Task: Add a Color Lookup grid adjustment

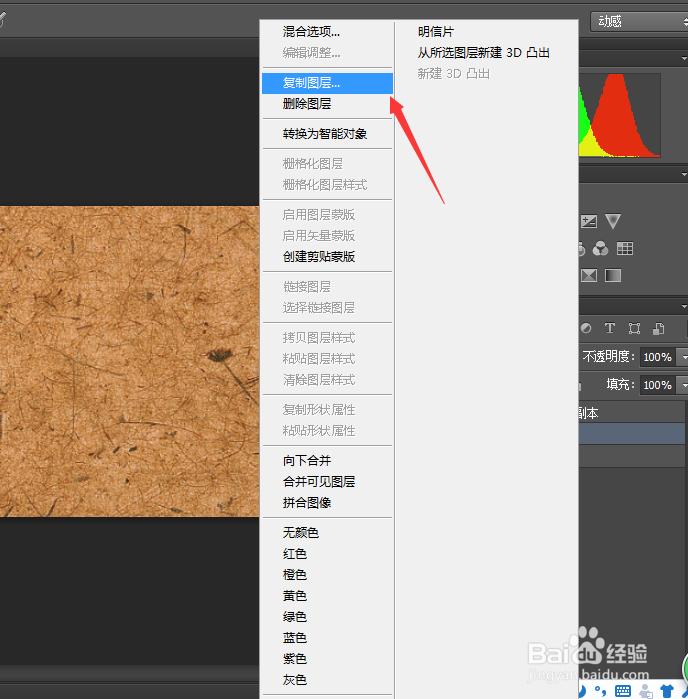Action: coord(625,248)
